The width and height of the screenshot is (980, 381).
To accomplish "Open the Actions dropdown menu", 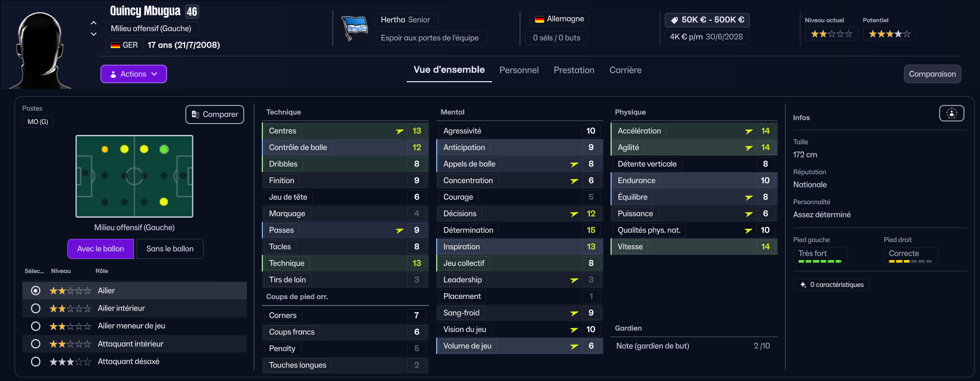I will tap(133, 74).
